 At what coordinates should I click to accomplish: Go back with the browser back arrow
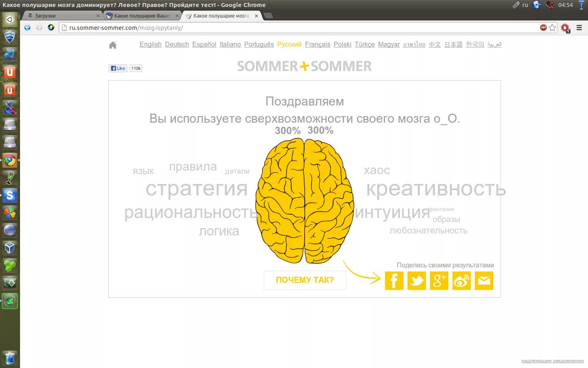[x=27, y=27]
